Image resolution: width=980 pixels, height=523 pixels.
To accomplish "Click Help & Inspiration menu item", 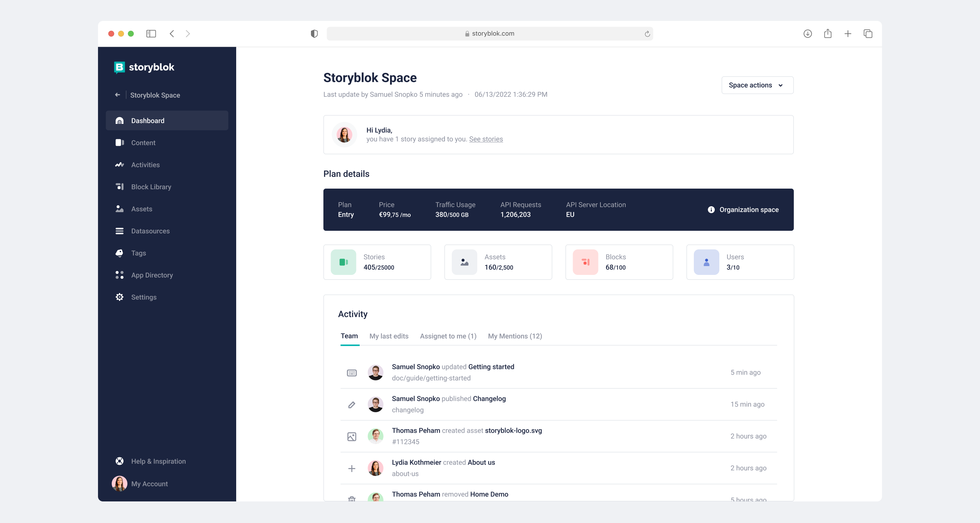I will [x=158, y=461].
